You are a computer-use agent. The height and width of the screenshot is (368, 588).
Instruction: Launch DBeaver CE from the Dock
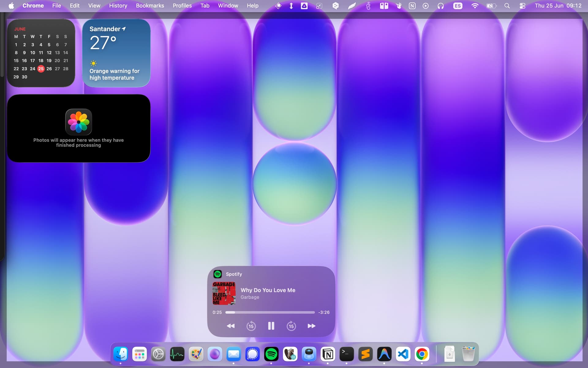click(290, 354)
